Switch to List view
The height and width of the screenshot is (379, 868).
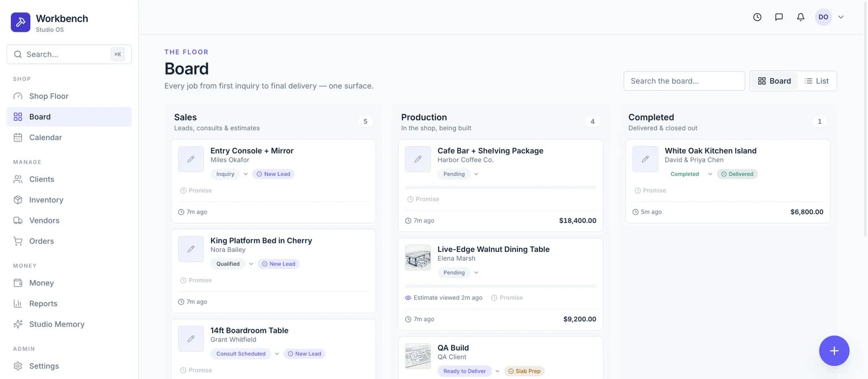tap(817, 81)
